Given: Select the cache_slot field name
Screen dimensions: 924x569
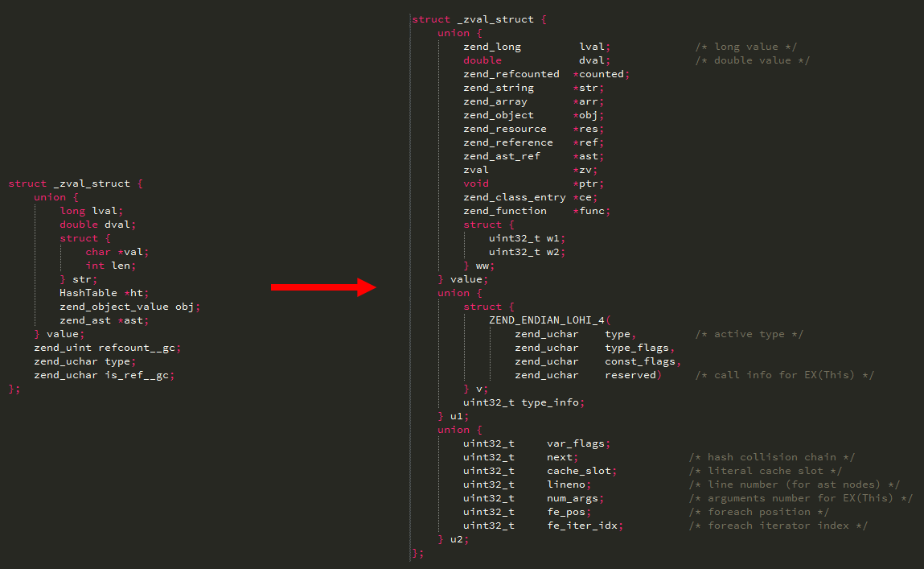Looking at the screenshot, I should [x=581, y=471].
